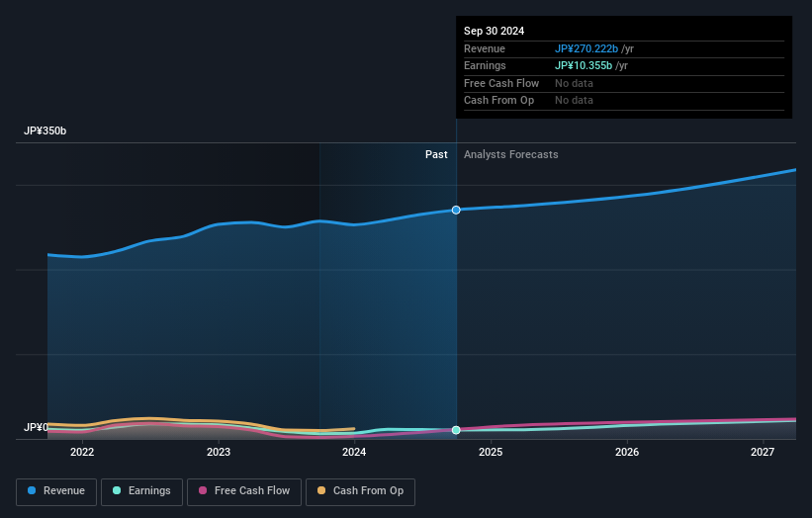Click the teal Earnings legend dot

pos(117,490)
